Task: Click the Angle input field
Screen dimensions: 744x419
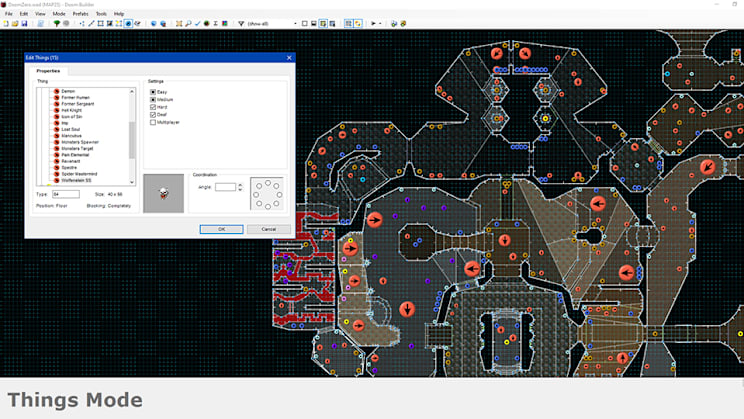Action: [x=225, y=187]
